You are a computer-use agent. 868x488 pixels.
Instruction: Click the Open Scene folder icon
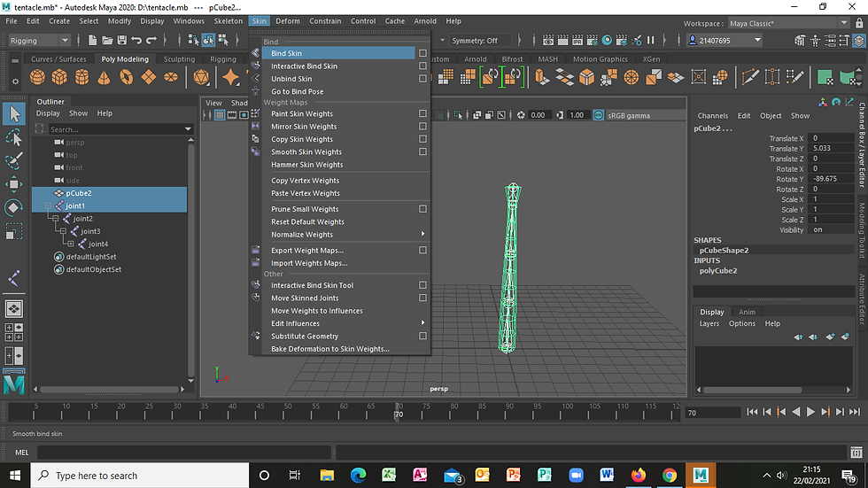point(107,40)
